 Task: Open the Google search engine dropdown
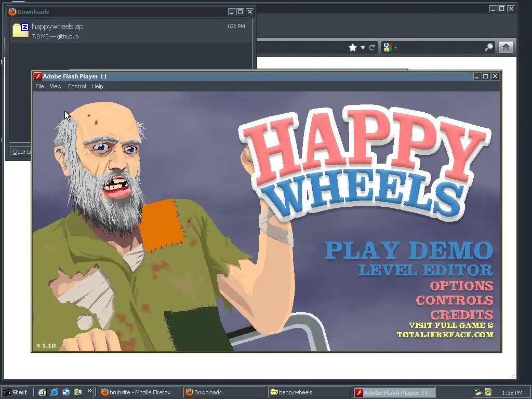coord(389,47)
